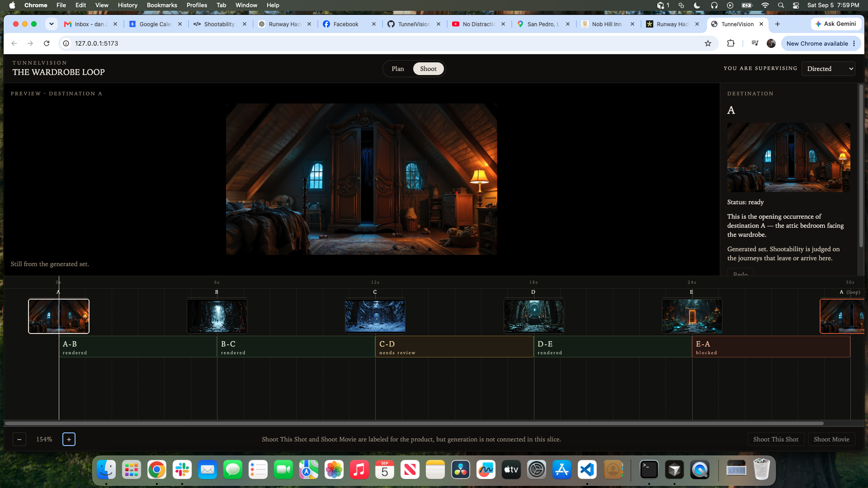Screen dimensions: 868x488
Task: Click the destination A image in side panel
Action: [x=788, y=158]
